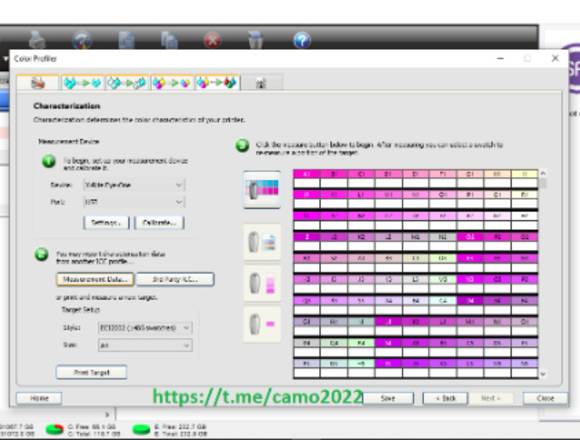Select the last single-strip target thumbnail

[x=262, y=324]
